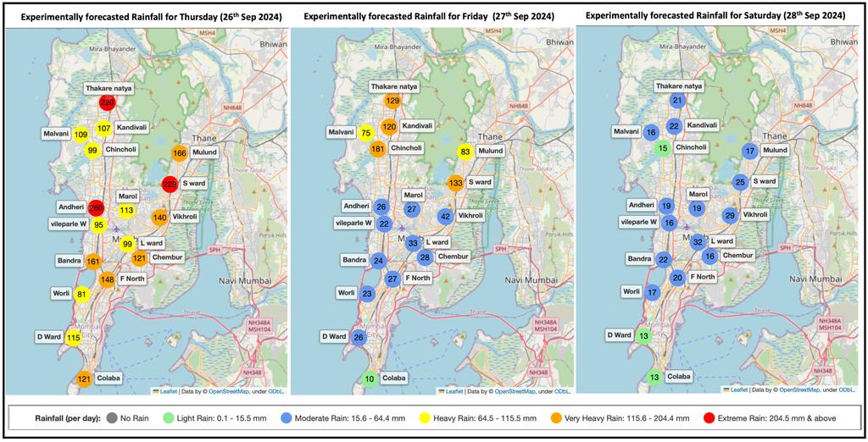Click Thursday's Vikhroli marker showing 140
Image resolution: width=868 pixels, height=442 pixels.
[x=160, y=218]
